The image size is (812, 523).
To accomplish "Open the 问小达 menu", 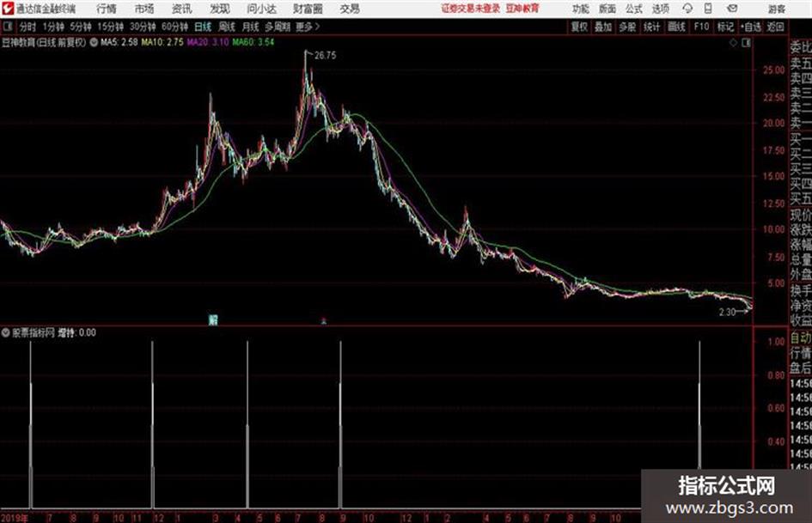I will click(x=261, y=9).
